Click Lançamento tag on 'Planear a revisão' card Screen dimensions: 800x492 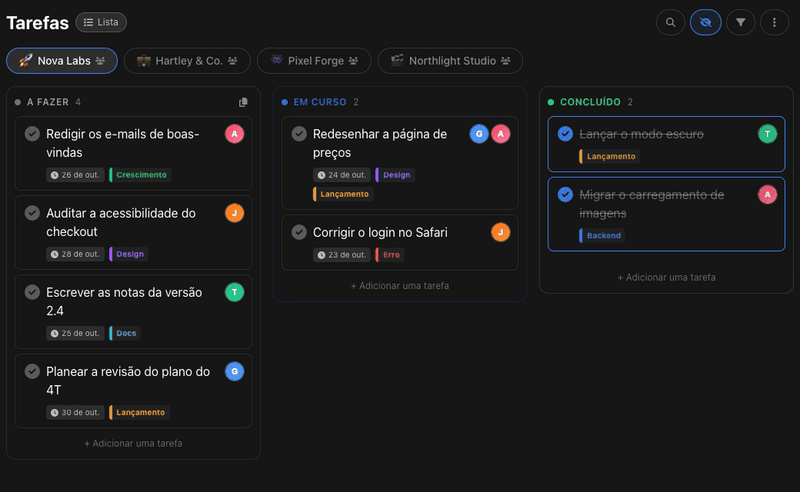tap(140, 412)
